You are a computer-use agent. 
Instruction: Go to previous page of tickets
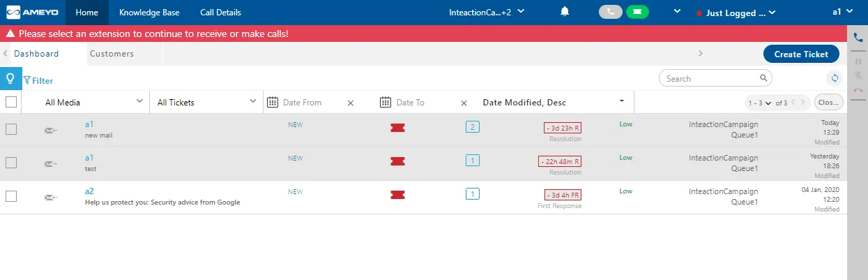point(793,103)
